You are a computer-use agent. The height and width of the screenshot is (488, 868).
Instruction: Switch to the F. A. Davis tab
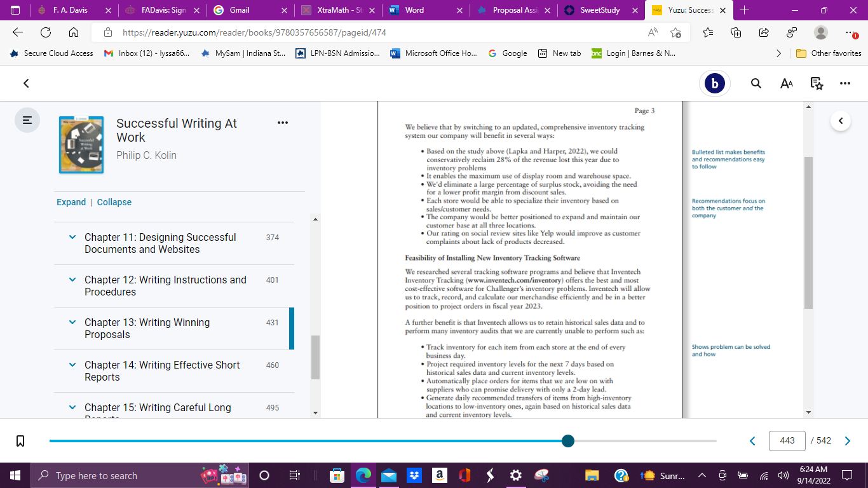tap(74, 10)
